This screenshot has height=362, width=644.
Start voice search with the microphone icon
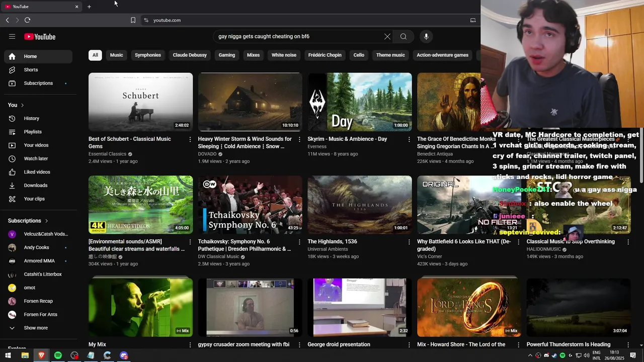pyautogui.click(x=426, y=37)
